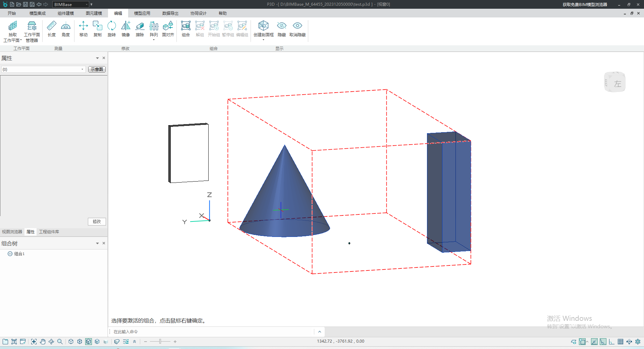Click the 组合 (Group) icon in the ribbon
The height and width of the screenshot is (349, 644).
coord(185,29)
